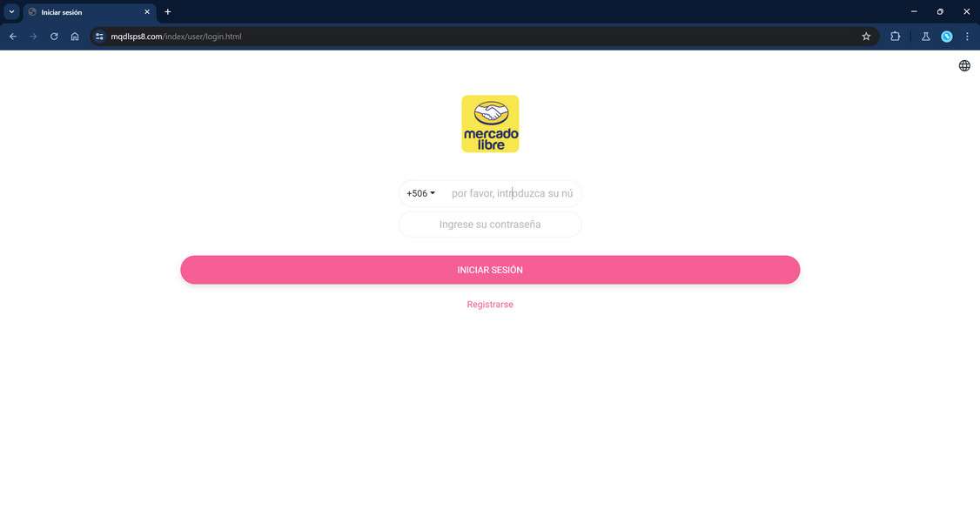Open the browser profile avatar icon
This screenshot has height=524, width=980.
(947, 36)
